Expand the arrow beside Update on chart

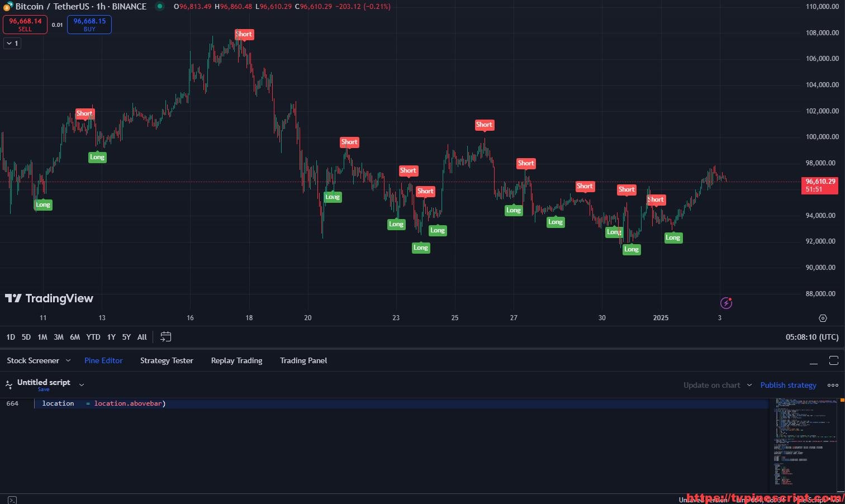point(749,385)
